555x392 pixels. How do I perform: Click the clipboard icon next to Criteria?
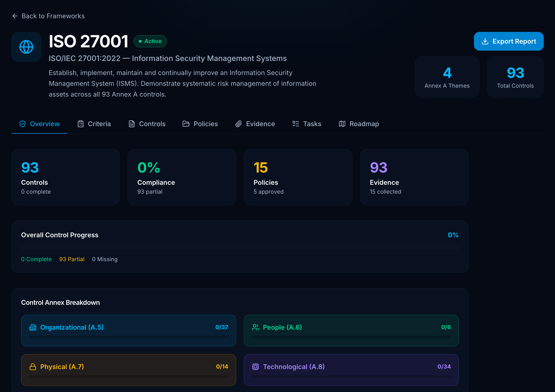pos(80,124)
